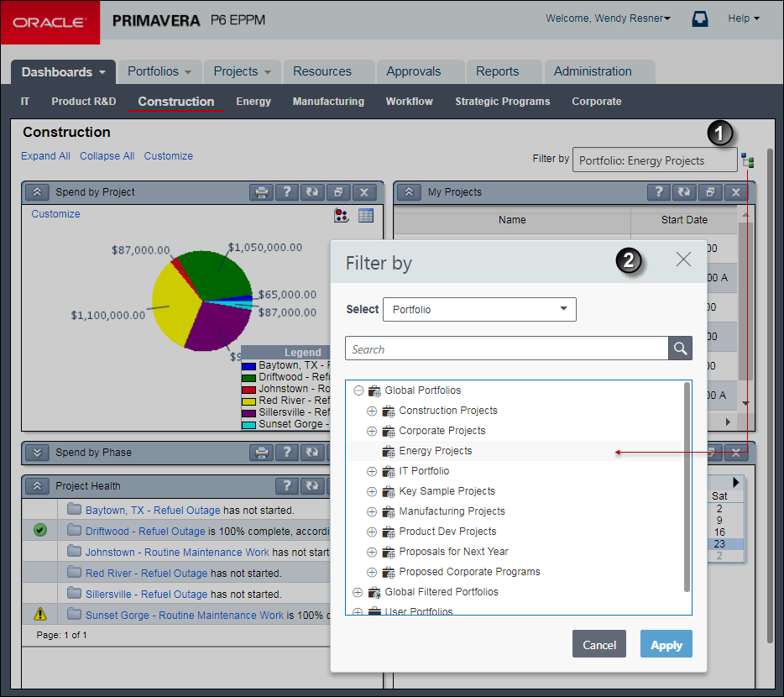Click the green check status for Driftwood
This screenshot has height=697, width=784.
pyautogui.click(x=40, y=531)
